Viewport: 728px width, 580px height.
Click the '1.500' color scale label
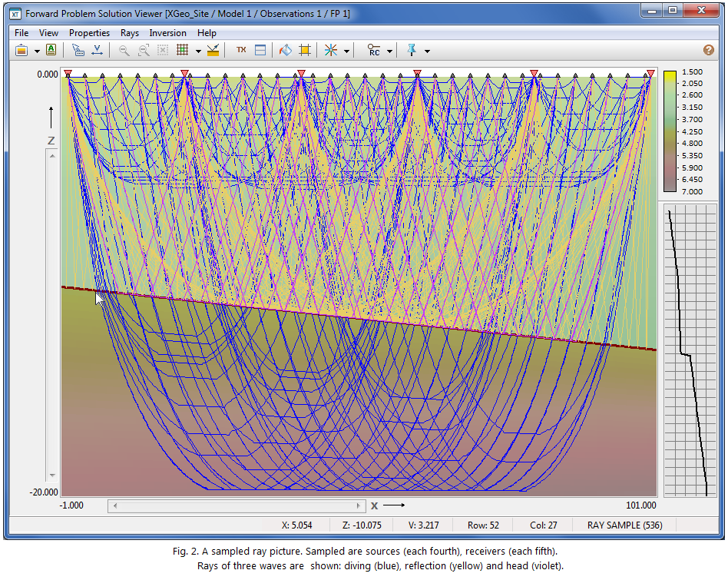(x=692, y=72)
